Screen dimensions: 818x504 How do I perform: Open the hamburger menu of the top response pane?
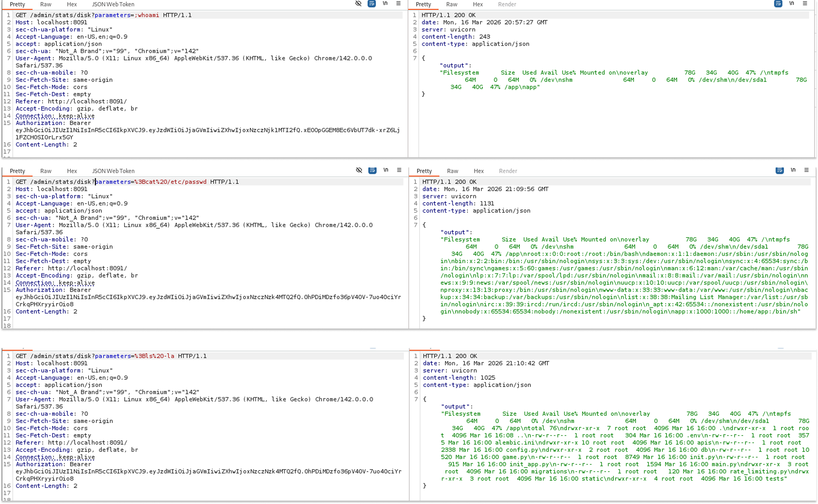coord(805,3)
